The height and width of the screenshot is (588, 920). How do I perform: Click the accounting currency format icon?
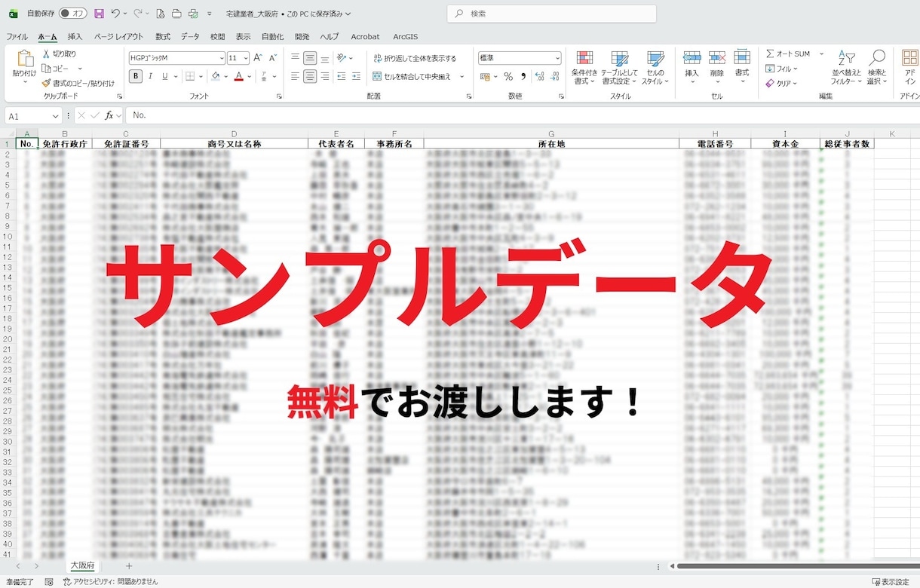484,76
